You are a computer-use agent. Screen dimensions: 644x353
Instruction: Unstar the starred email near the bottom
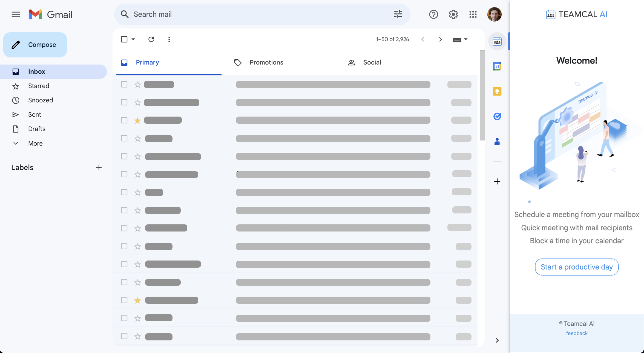(x=137, y=300)
